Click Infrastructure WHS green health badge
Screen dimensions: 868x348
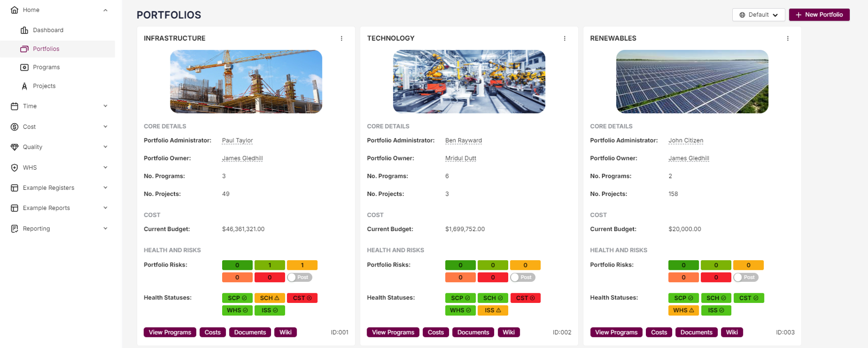click(x=237, y=311)
